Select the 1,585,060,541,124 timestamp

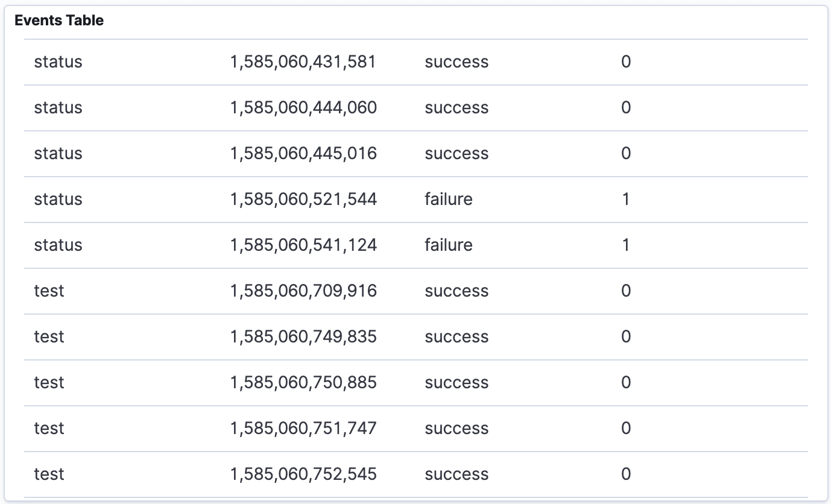[303, 245]
